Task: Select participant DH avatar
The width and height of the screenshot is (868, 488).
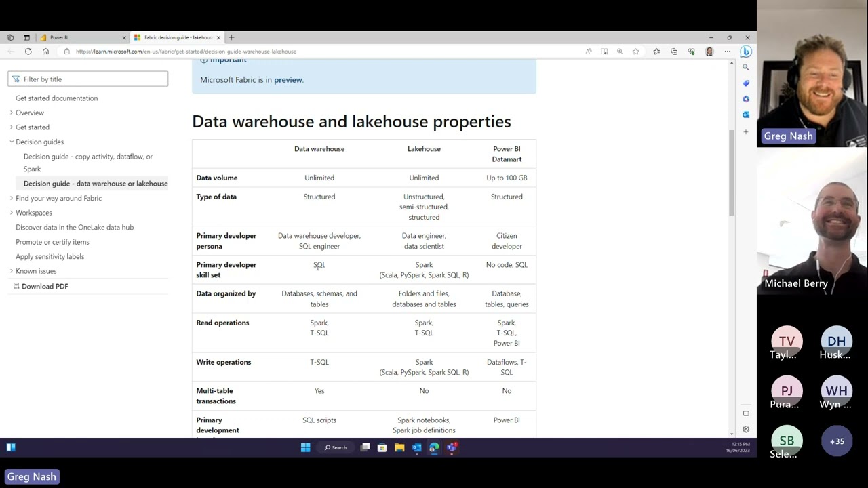Action: [836, 341]
